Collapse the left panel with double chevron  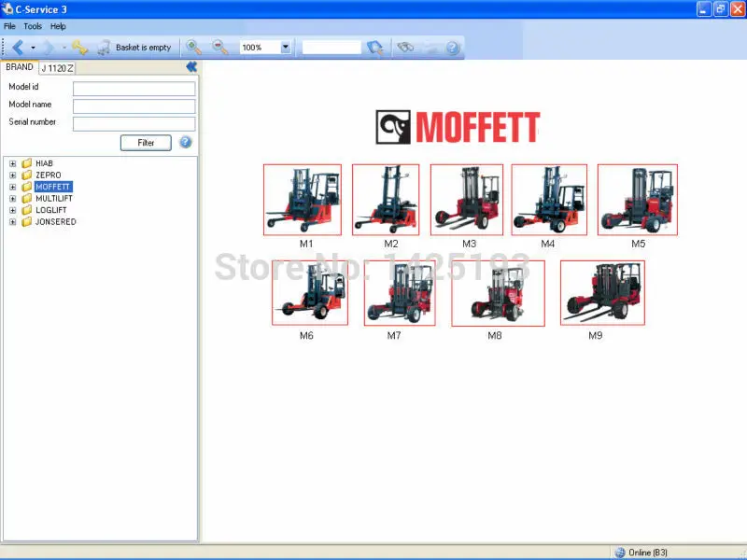(190, 67)
